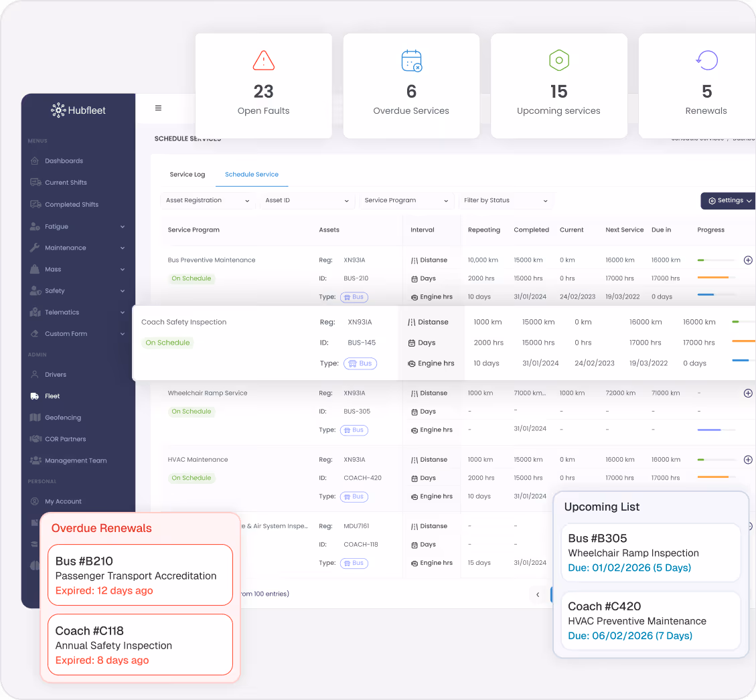The image size is (756, 700).
Task: Open the Filter by Status dropdown
Action: (506, 200)
